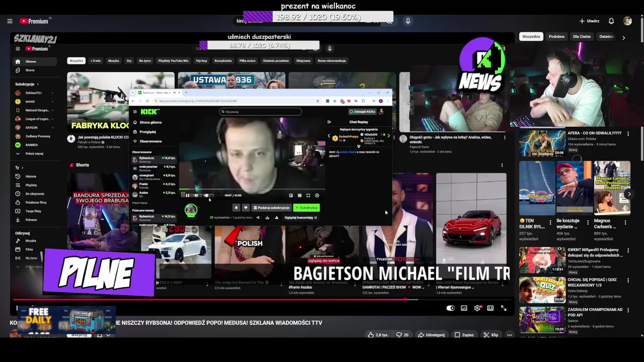Open the TEN SILNIK BYŁ short
Screen dimensions: 644x362
point(537,188)
